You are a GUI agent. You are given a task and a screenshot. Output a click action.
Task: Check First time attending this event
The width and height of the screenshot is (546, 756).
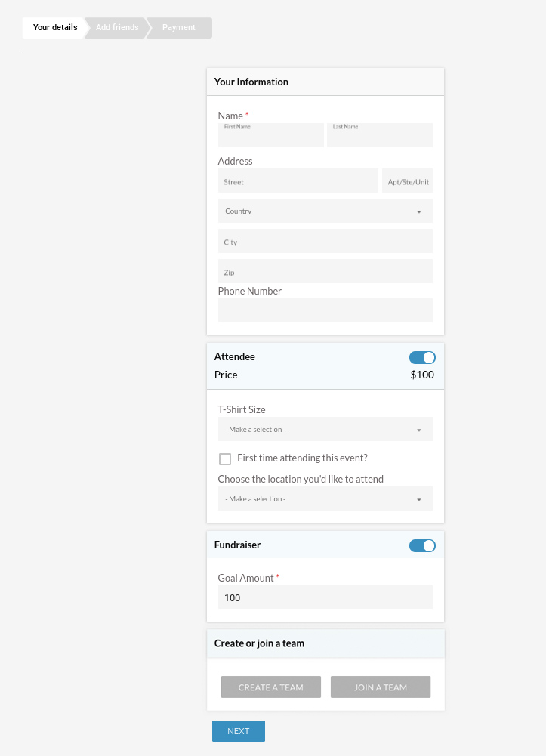[225, 458]
